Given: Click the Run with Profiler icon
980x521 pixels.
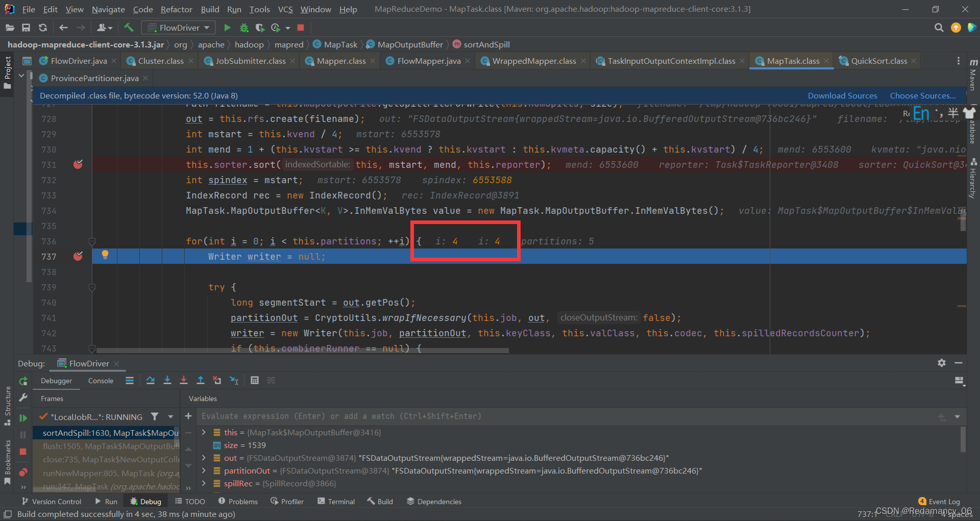Looking at the screenshot, I should tap(276, 28).
